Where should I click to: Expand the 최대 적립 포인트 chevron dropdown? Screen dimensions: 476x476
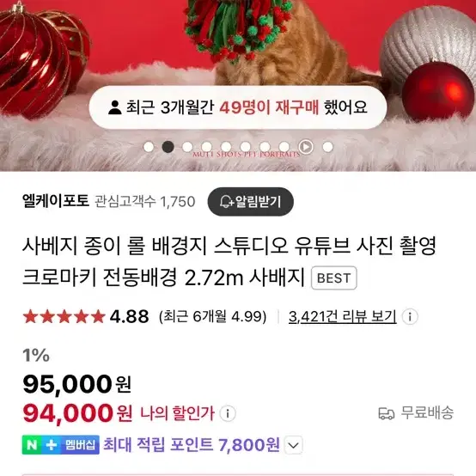[293, 445]
